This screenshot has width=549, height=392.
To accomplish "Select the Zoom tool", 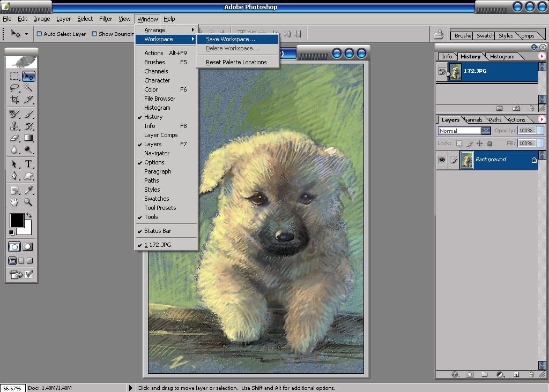I will [28, 202].
